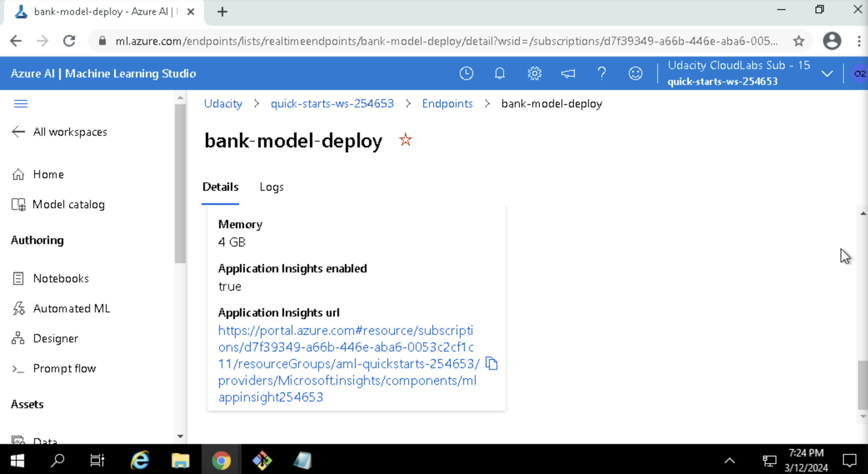Screen dimensions: 868x474
Task: Switch to the Logs tab
Action: 271,187
